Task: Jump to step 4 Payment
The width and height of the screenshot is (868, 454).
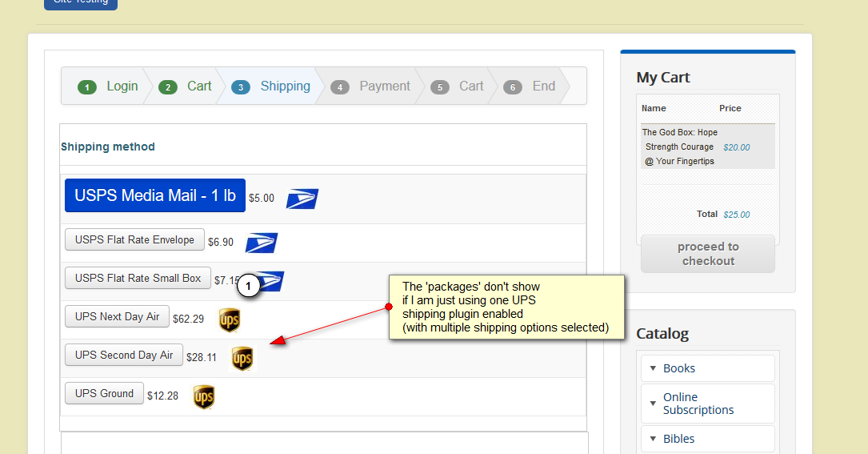Action: (370, 86)
